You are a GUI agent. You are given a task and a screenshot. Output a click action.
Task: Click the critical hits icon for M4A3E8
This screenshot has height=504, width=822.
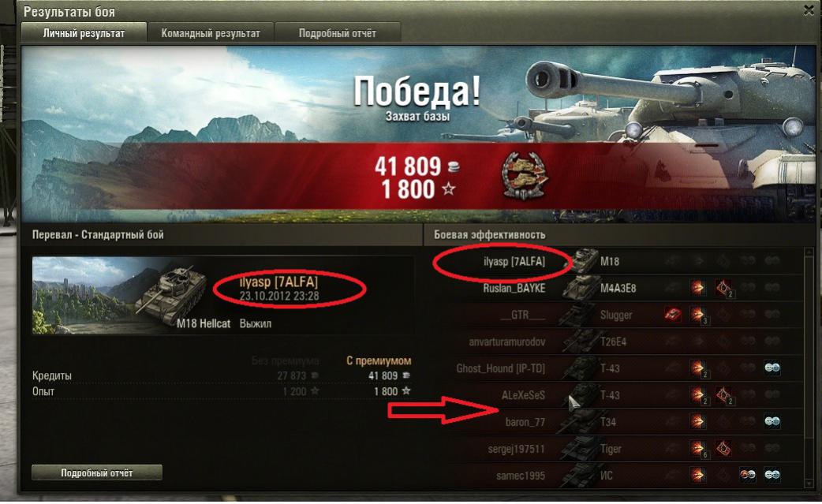[723, 288]
